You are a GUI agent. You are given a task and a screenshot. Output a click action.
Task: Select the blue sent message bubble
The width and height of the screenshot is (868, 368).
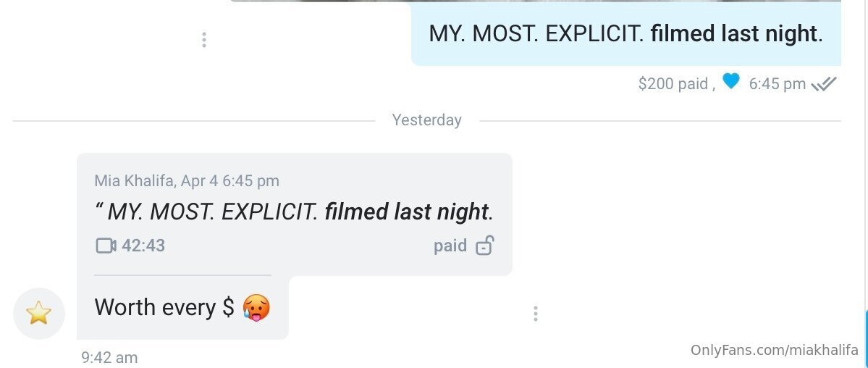click(625, 34)
